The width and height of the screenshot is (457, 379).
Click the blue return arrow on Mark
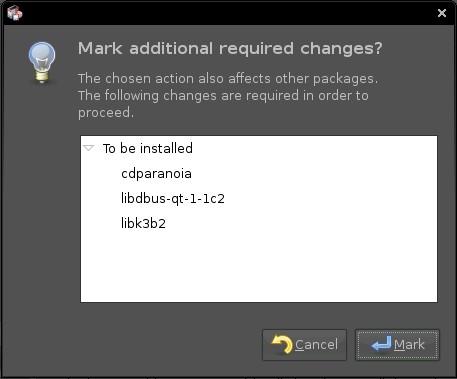pos(382,344)
